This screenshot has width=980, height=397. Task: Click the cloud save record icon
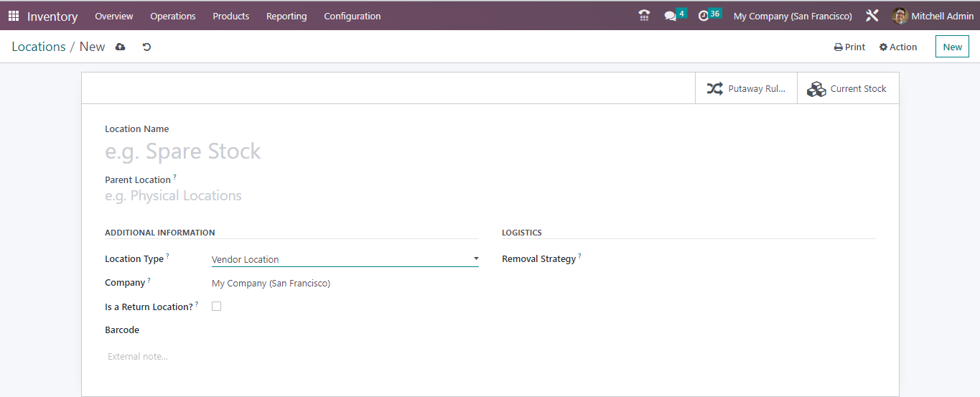click(x=121, y=47)
